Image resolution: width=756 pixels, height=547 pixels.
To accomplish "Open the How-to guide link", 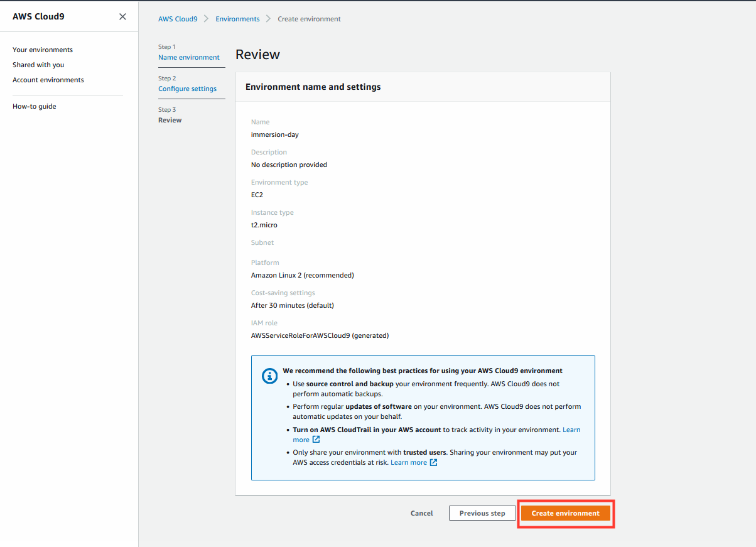I will [35, 106].
